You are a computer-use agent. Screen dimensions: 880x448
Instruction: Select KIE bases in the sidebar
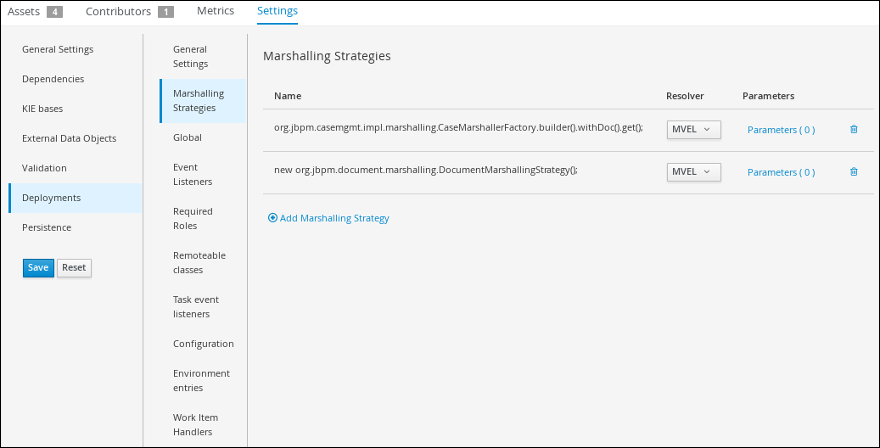43,109
